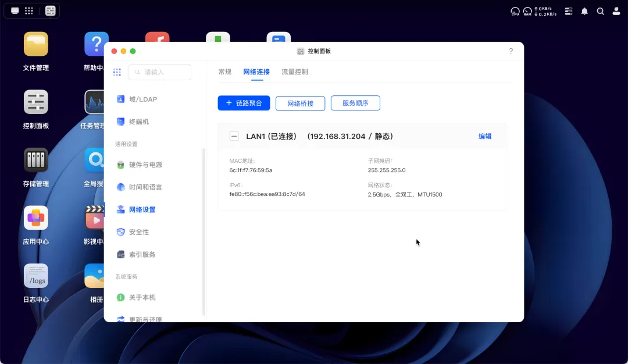Switch to the 流量控制 tab
The height and width of the screenshot is (364, 628).
(x=295, y=72)
